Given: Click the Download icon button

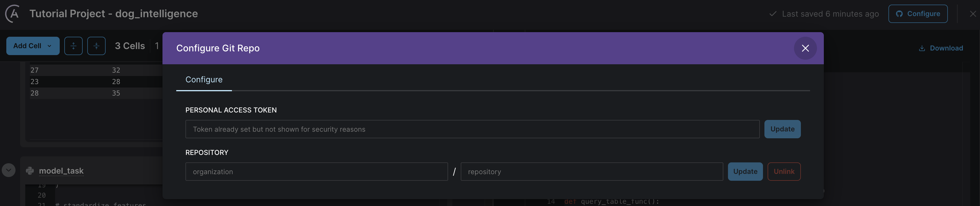Looking at the screenshot, I should coord(922,48).
